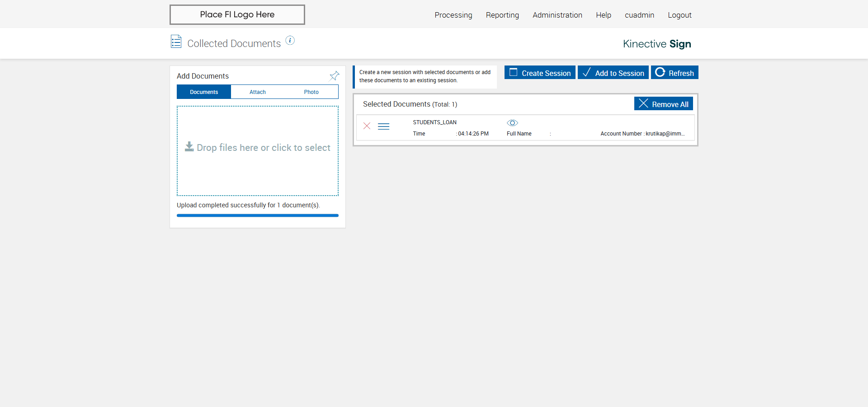Click the Create Session button
The image size is (868, 407).
coord(540,73)
